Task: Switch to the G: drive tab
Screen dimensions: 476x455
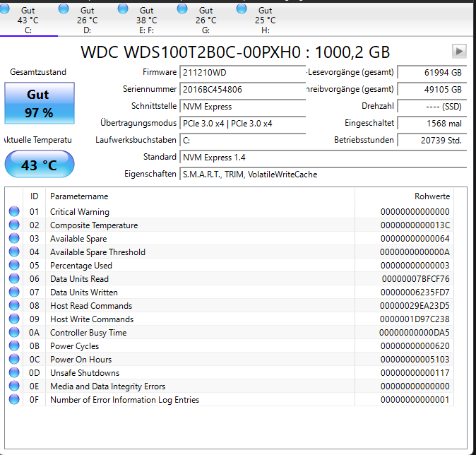Action: (206, 20)
